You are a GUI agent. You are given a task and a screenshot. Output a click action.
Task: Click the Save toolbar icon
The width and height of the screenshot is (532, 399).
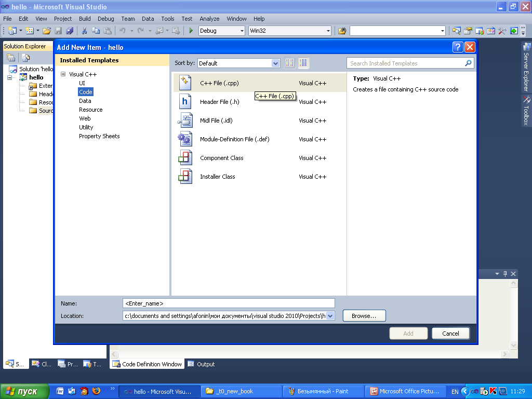tap(58, 31)
